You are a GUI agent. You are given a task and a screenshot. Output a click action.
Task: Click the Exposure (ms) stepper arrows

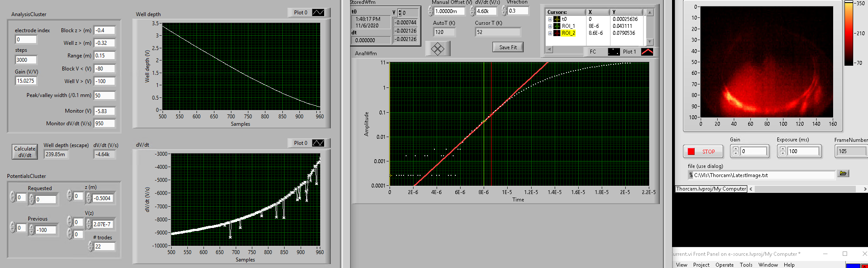(x=783, y=151)
